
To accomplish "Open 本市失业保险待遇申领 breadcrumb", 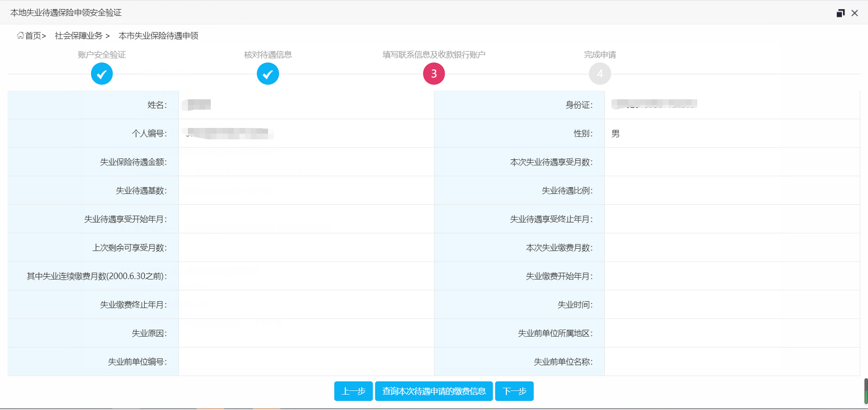I will [158, 36].
